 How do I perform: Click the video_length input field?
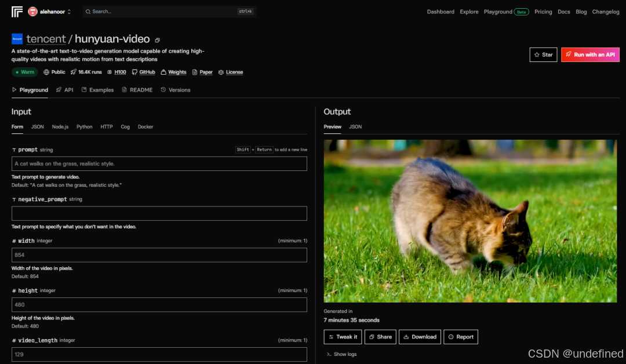point(159,354)
